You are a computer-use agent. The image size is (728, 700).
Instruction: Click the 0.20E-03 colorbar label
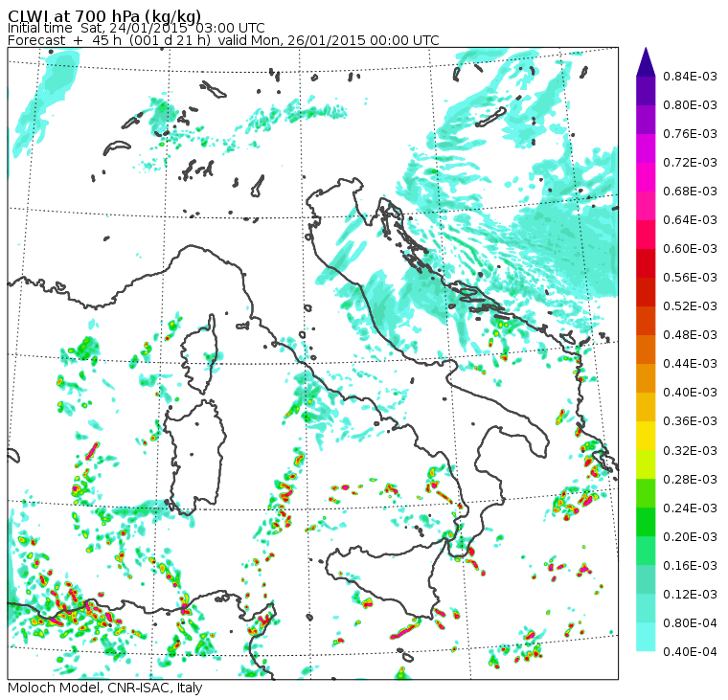click(690, 537)
